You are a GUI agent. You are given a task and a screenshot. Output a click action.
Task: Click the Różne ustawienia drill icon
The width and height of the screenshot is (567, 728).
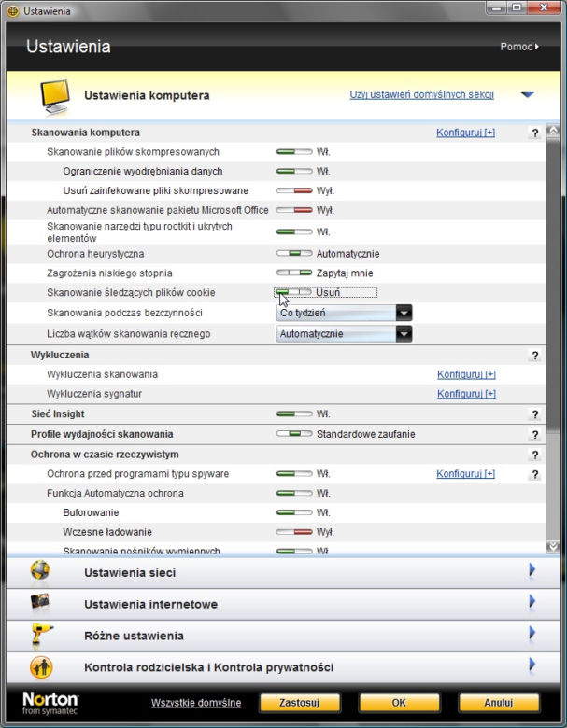[x=41, y=636]
